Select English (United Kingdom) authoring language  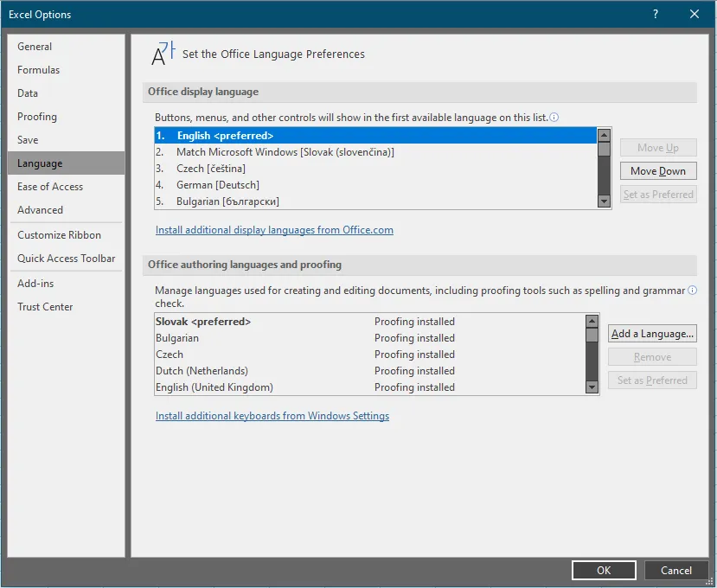click(x=369, y=387)
